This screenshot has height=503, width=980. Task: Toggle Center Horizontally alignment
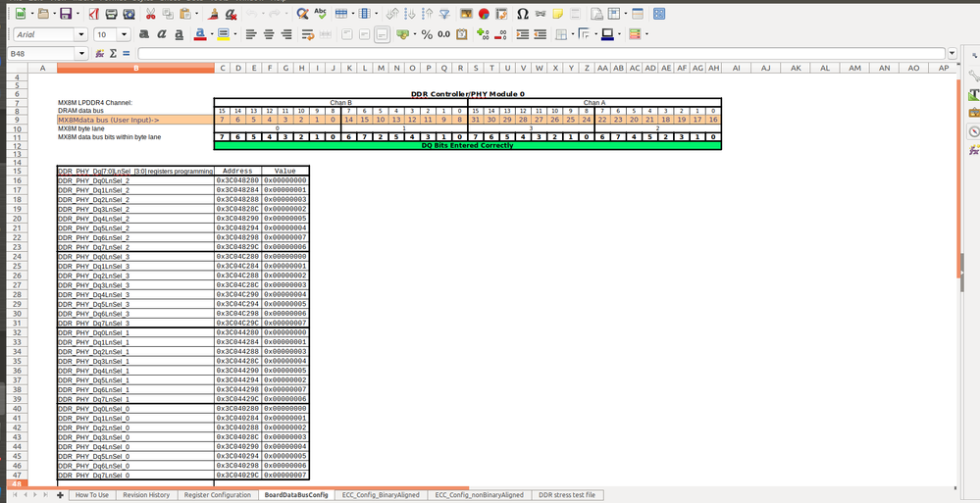pos(269,34)
